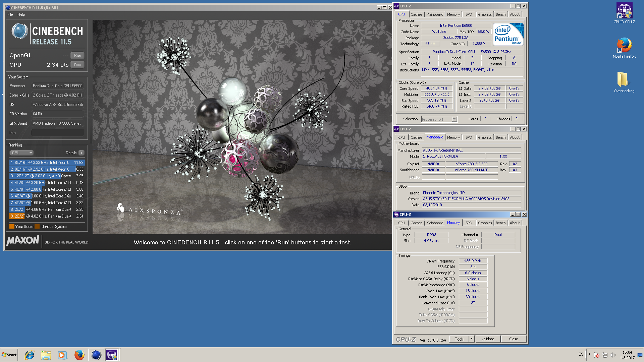644x362 pixels.
Task: Click the Start button
Action: coord(9,355)
